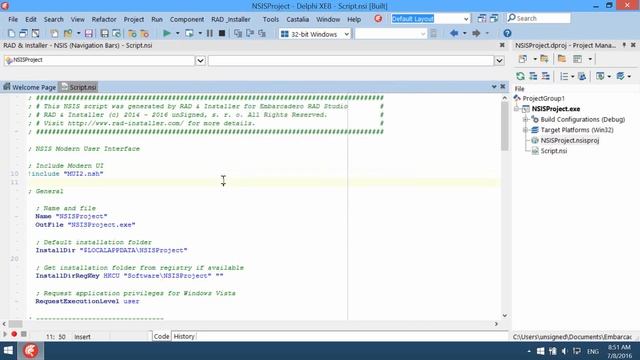Screen dimensions: 640x360
Task: Switch to the History tab
Action: tap(184, 336)
